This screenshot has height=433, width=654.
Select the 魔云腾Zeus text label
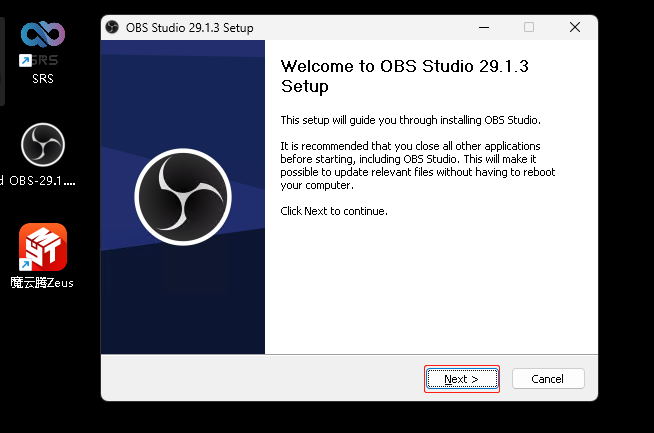[43, 282]
